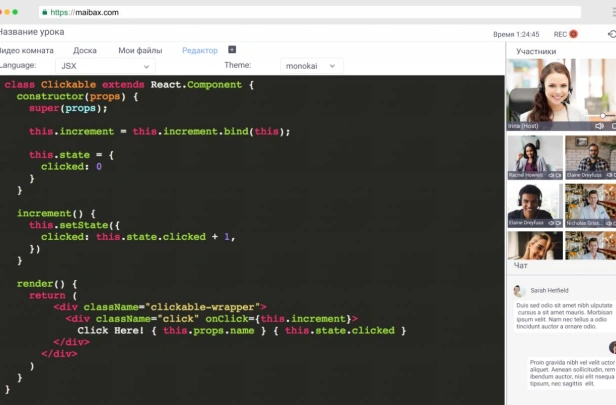Click the red REC recording indicator

tap(574, 34)
